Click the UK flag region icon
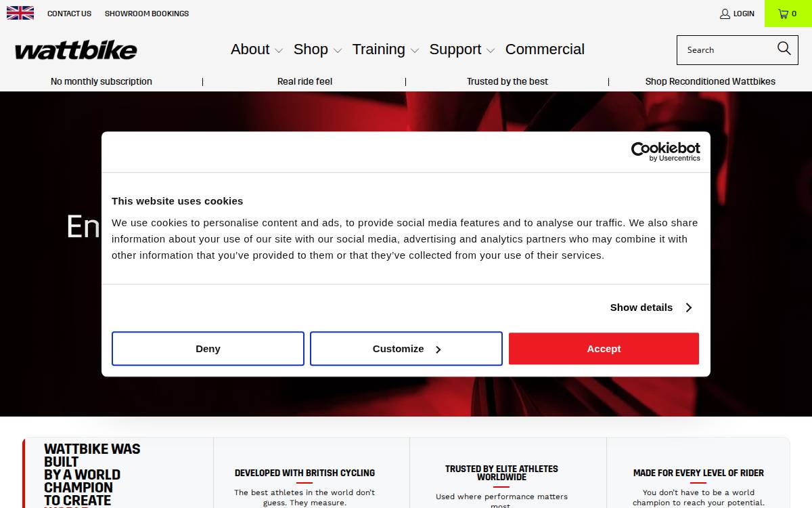 click(x=20, y=13)
